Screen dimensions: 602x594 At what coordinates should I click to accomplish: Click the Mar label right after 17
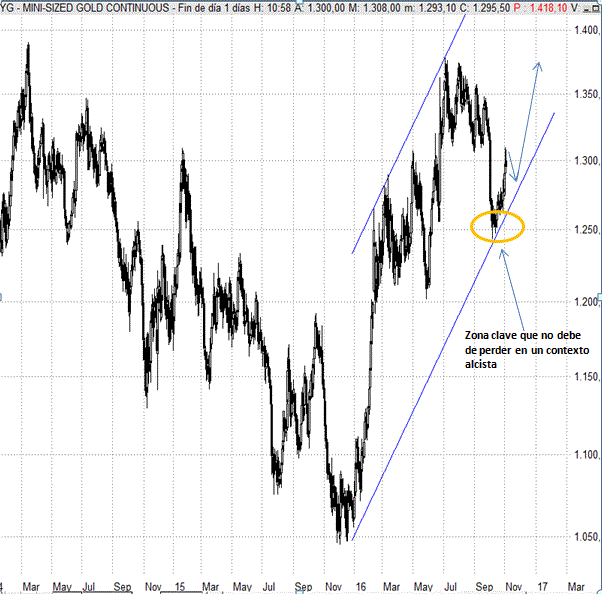[x=576, y=587]
